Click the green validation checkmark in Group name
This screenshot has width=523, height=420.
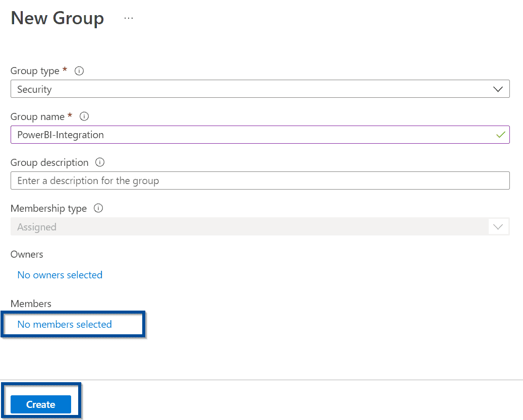point(500,135)
